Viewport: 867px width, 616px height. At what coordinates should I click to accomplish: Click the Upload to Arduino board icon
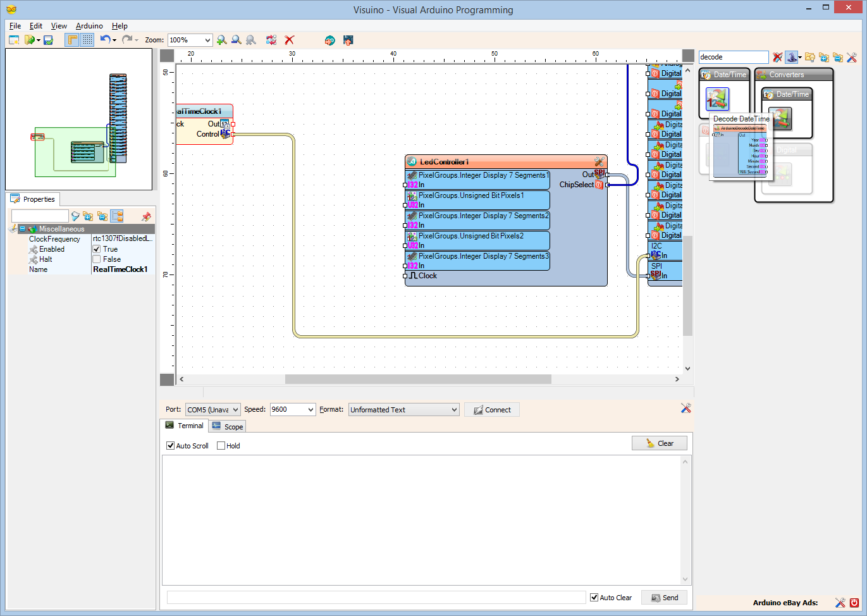348,40
